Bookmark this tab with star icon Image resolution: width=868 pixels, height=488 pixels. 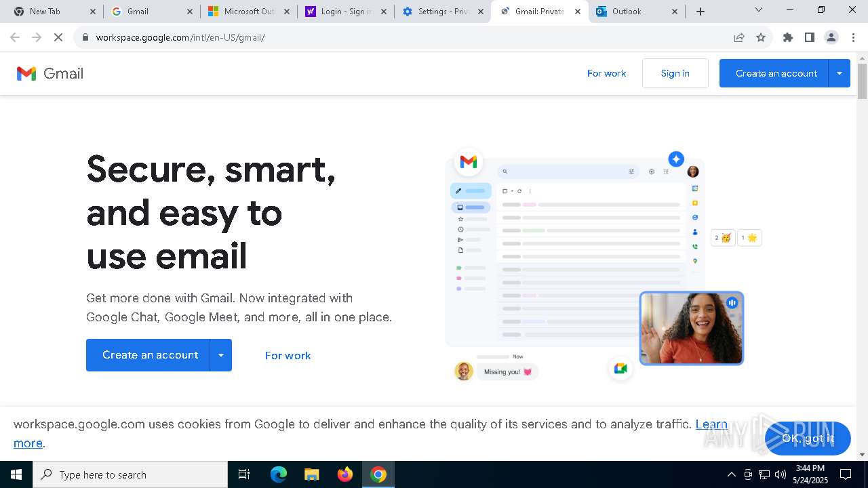tap(761, 37)
